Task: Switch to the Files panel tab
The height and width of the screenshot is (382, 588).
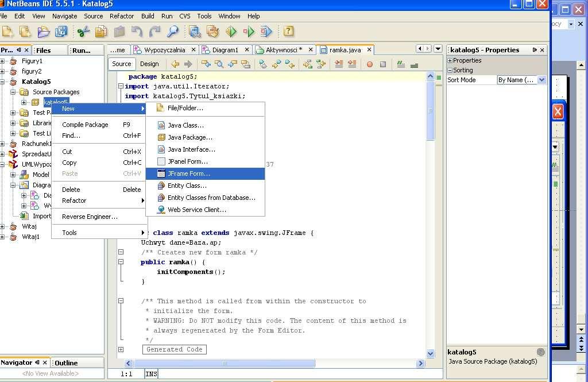Action: coord(44,51)
